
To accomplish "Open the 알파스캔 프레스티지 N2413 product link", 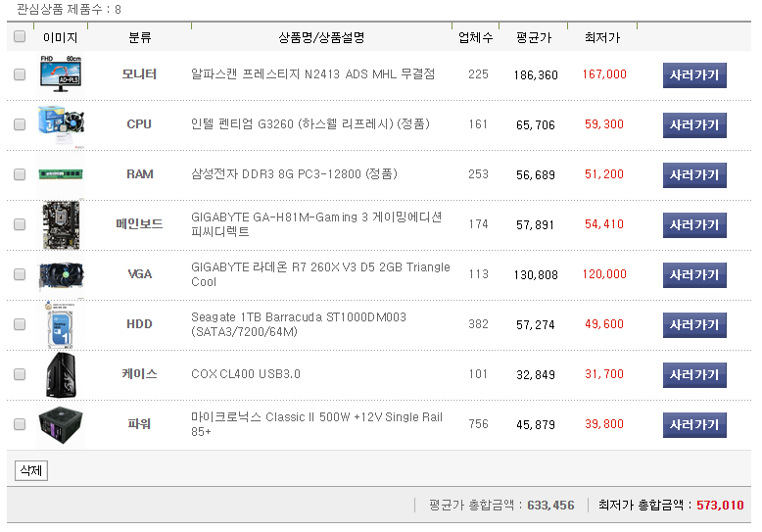I will 312,74.
